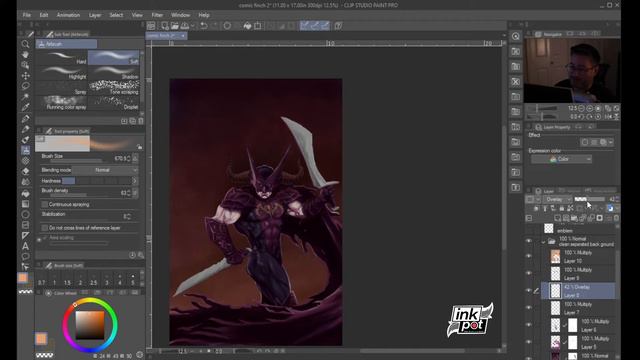
Task: Expand the Hardness options arrow
Action: [135, 181]
